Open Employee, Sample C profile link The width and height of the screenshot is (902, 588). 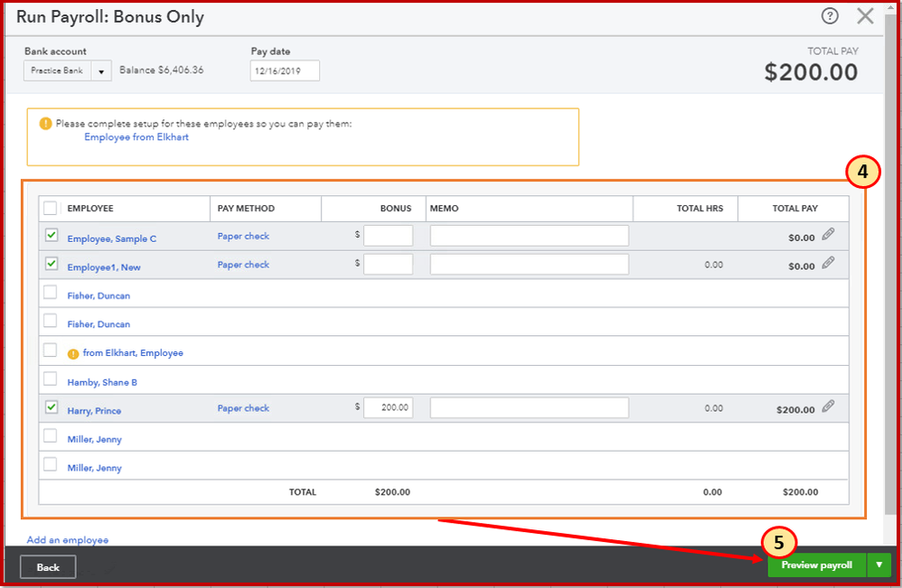[111, 238]
